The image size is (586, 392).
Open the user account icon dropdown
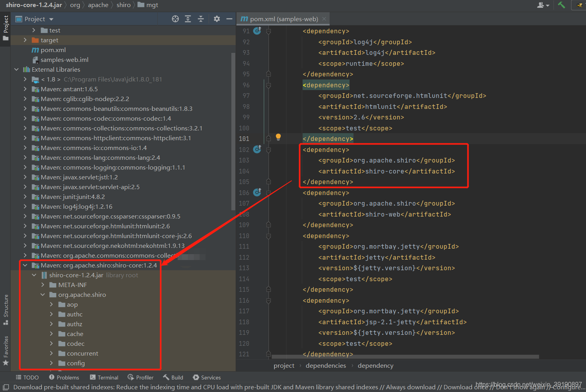(543, 5)
